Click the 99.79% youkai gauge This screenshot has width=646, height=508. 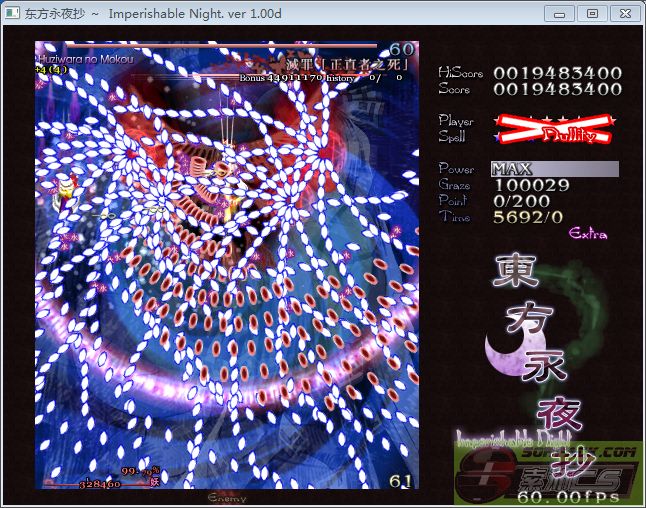tap(140, 471)
